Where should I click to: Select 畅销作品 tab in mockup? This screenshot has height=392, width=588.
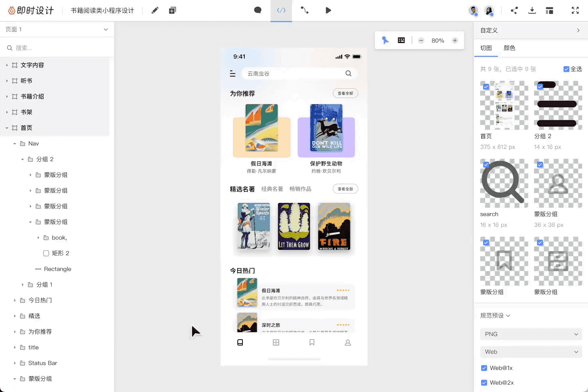click(x=300, y=189)
